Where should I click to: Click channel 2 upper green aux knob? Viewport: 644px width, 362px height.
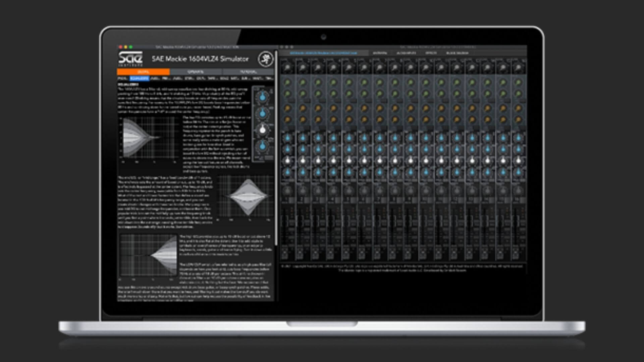[303, 82]
